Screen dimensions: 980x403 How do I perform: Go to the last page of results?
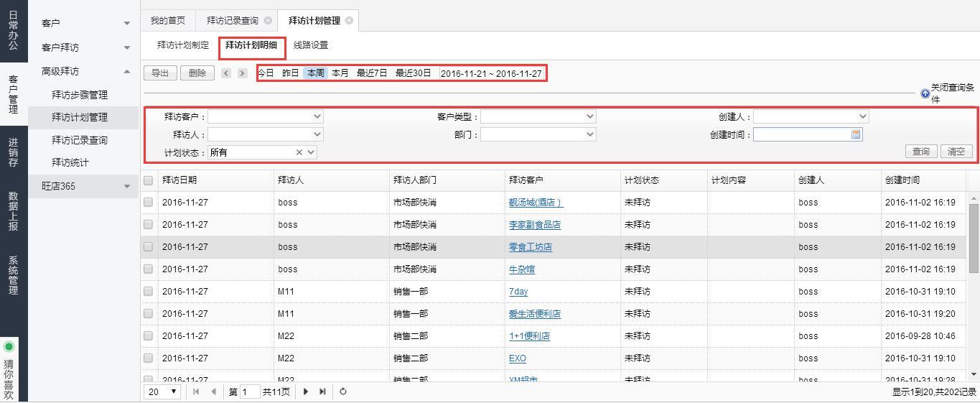tap(322, 392)
